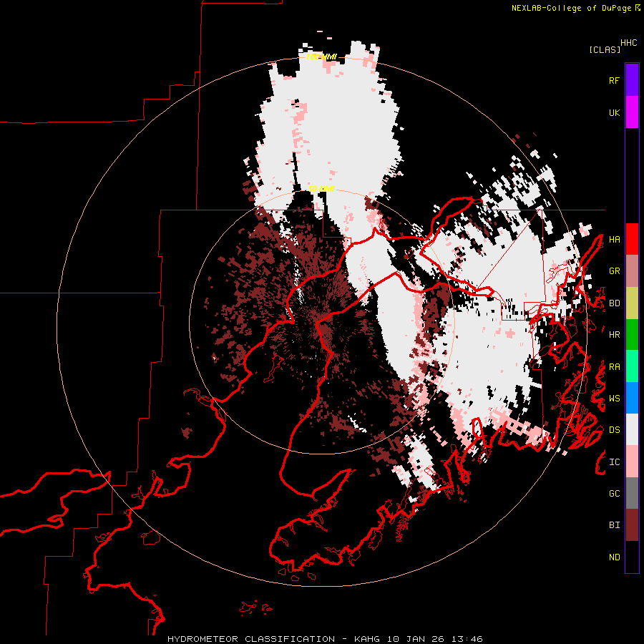Click the [CLAS] units label
This screenshot has width=644, height=644.
(x=605, y=49)
